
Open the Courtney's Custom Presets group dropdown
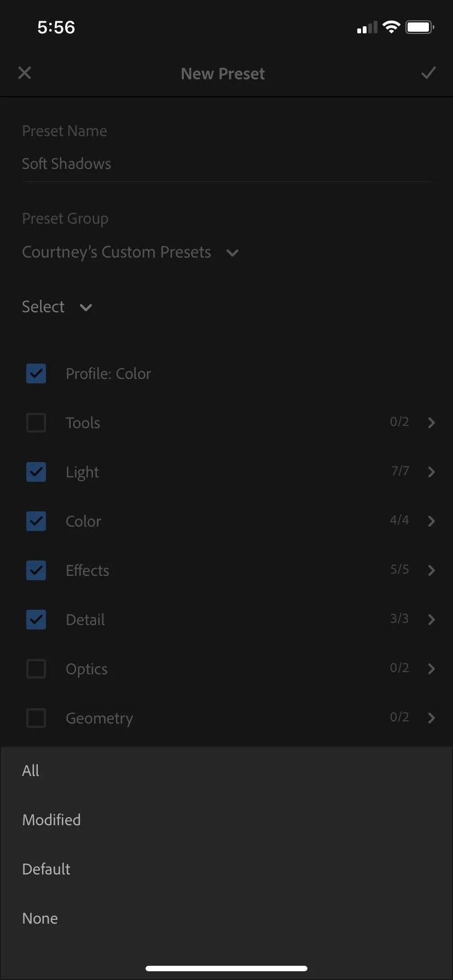click(x=130, y=252)
